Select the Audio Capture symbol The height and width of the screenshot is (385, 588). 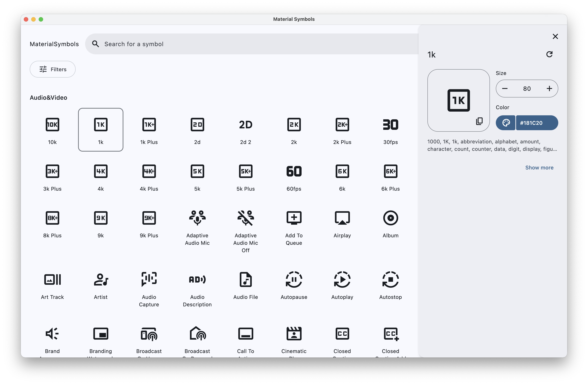pyautogui.click(x=149, y=288)
